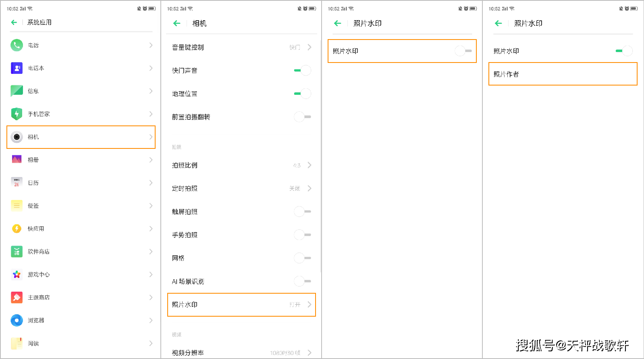644x359 pixels.
Task: Open the 浏览器 browser icon
Action: (17, 321)
